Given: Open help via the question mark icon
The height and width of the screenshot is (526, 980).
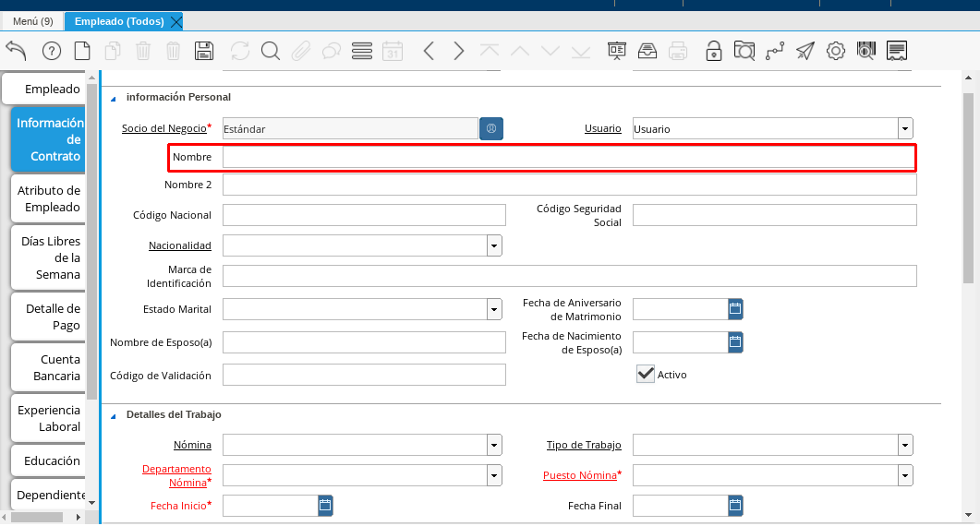Looking at the screenshot, I should coord(52,51).
